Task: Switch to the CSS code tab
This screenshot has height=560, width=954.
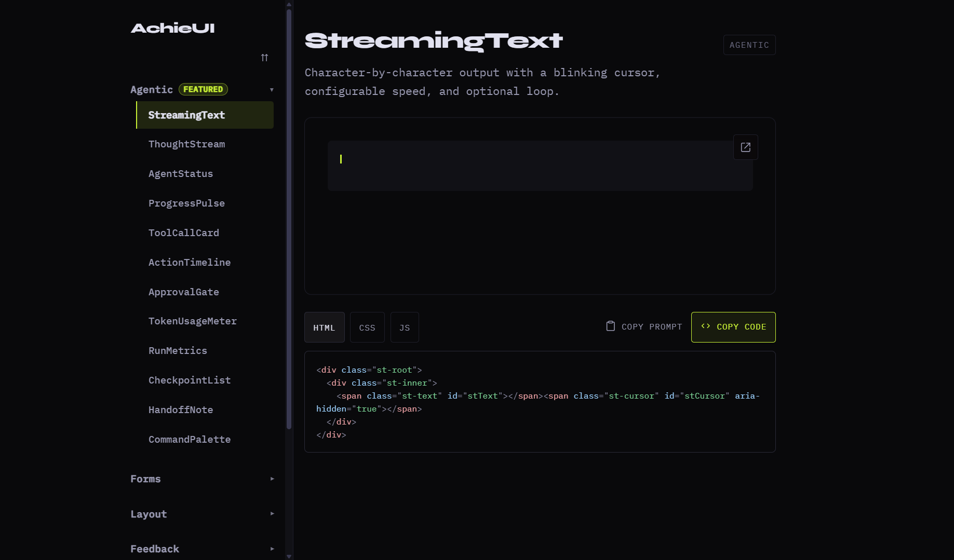Action: [367, 327]
